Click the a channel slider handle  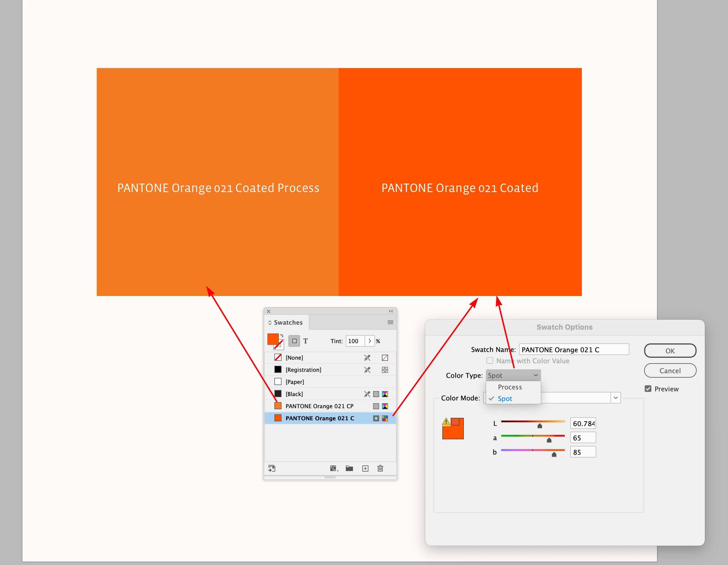pos(549,440)
